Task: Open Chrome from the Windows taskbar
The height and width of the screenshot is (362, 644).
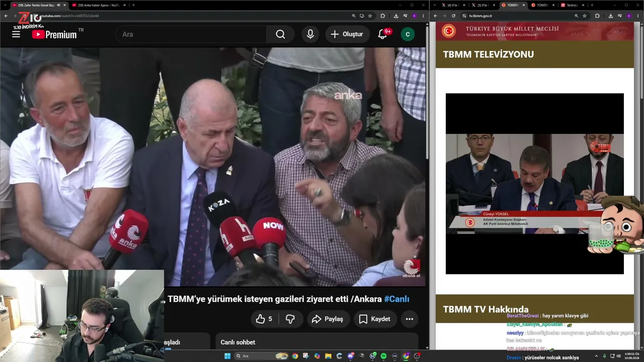Action: pyautogui.click(x=295, y=356)
